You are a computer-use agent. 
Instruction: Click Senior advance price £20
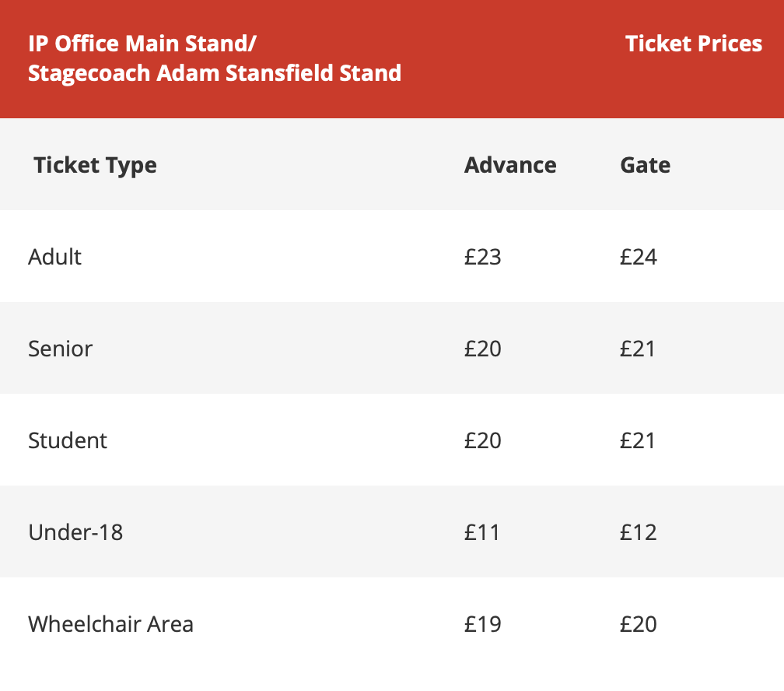[x=482, y=349]
